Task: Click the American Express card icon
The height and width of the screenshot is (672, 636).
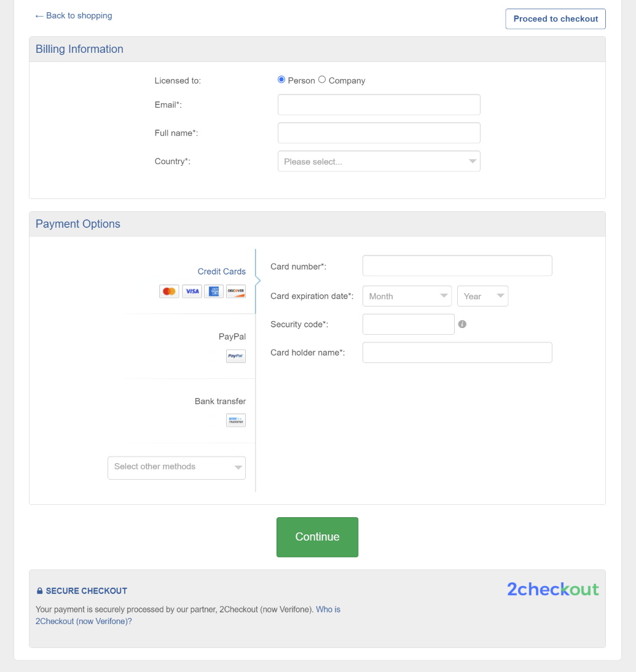Action: 214,291
